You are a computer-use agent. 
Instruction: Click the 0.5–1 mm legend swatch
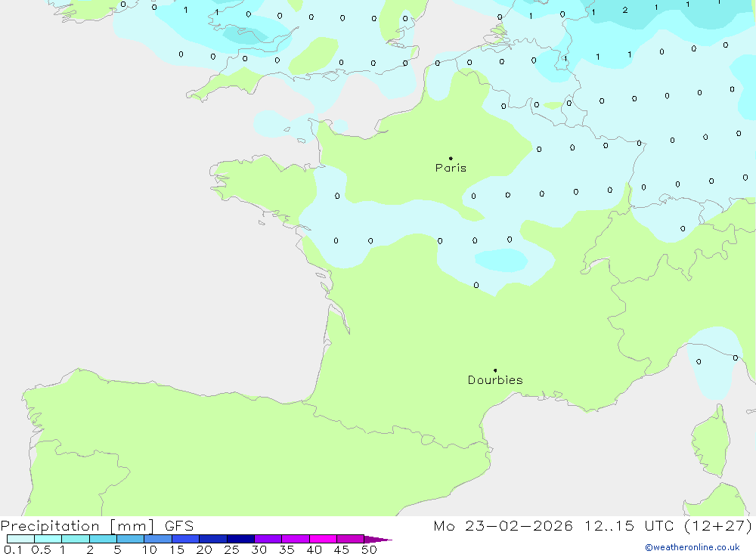tap(48, 539)
